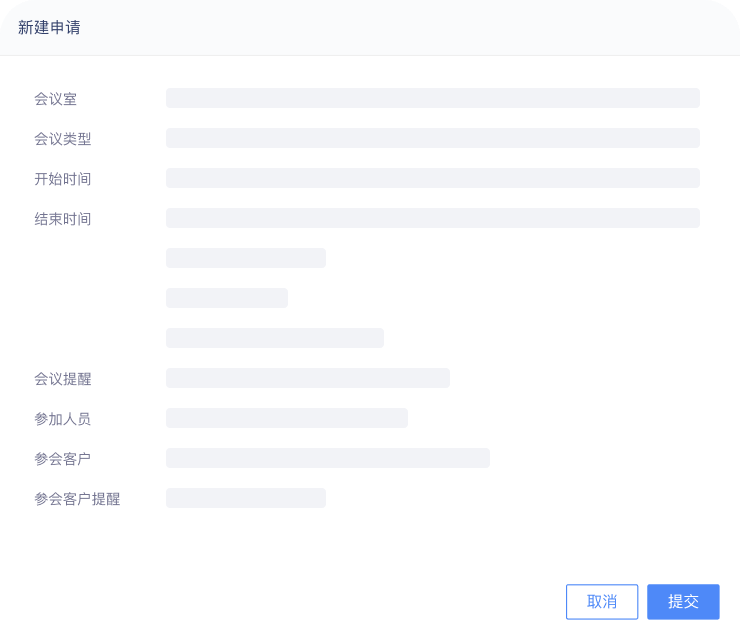Open the 会议类型 field

click(432, 138)
